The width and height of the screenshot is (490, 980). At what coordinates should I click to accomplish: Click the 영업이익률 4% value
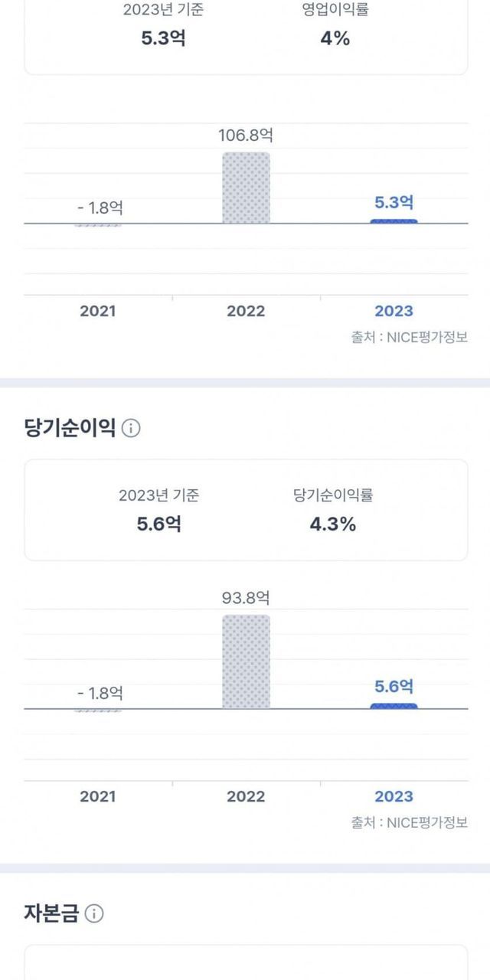point(335,38)
